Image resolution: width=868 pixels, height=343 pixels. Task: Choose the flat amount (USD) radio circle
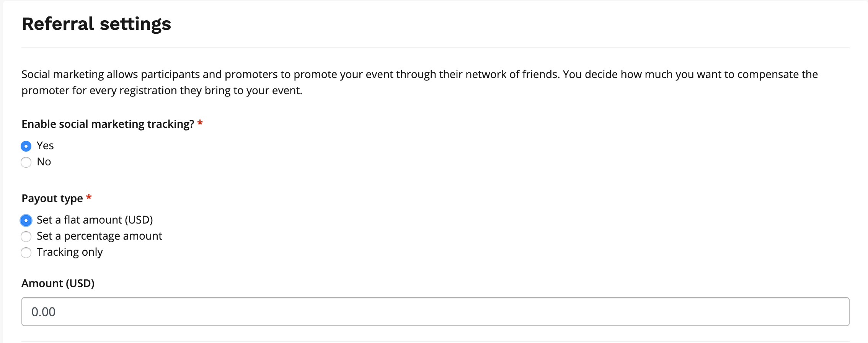click(x=26, y=220)
